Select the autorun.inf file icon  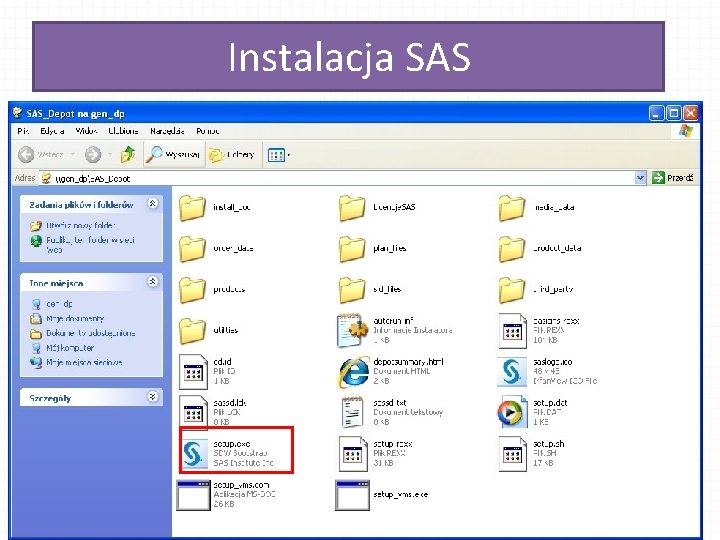tap(352, 330)
